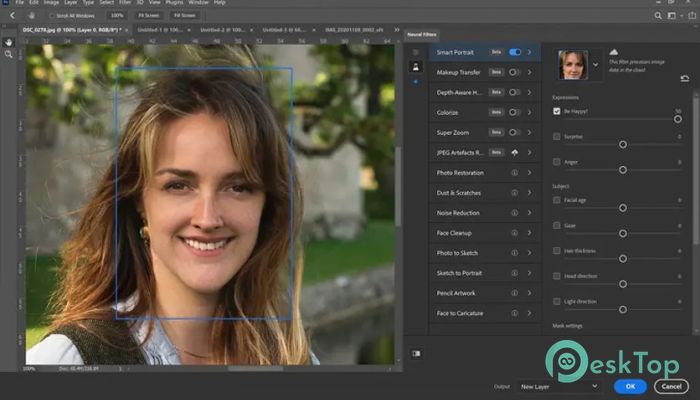Viewport: 700px width, 400px height.
Task: Enable the Super Zoom filter switch
Action: pyautogui.click(x=515, y=133)
